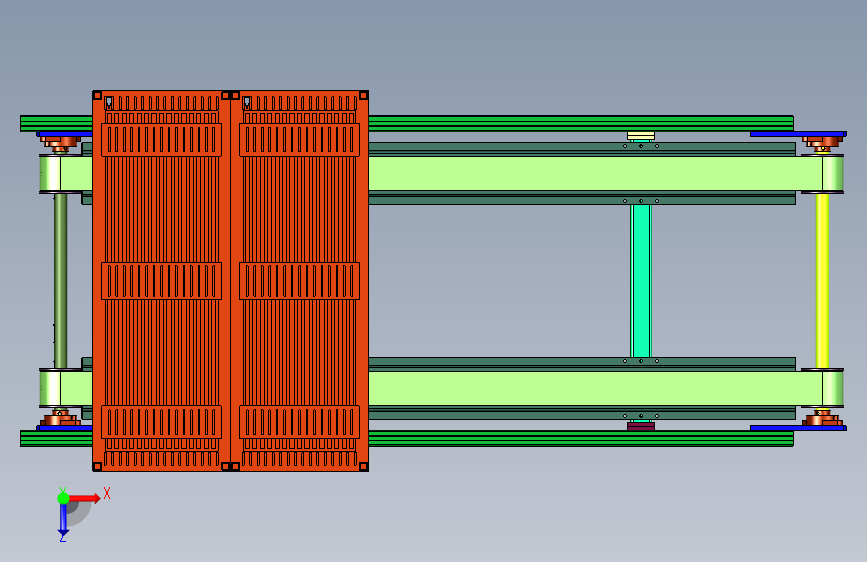Pick the upper right belt end roller
The width and height of the screenshot is (867, 562).
pyautogui.click(x=833, y=174)
